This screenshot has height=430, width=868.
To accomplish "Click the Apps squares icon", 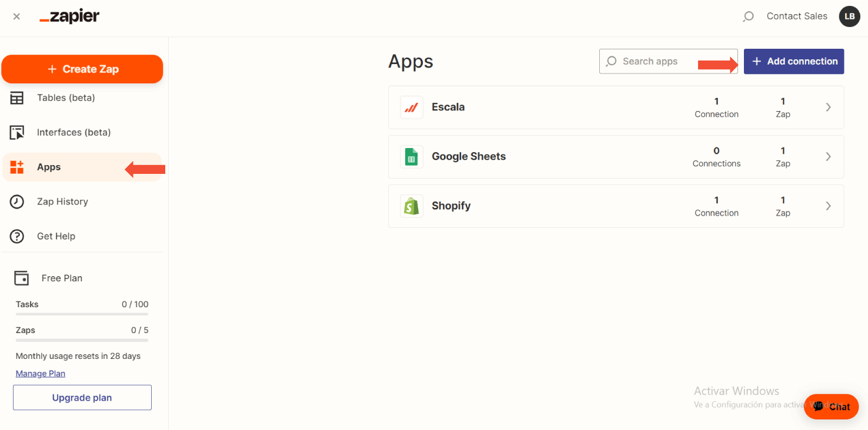I will [17, 167].
